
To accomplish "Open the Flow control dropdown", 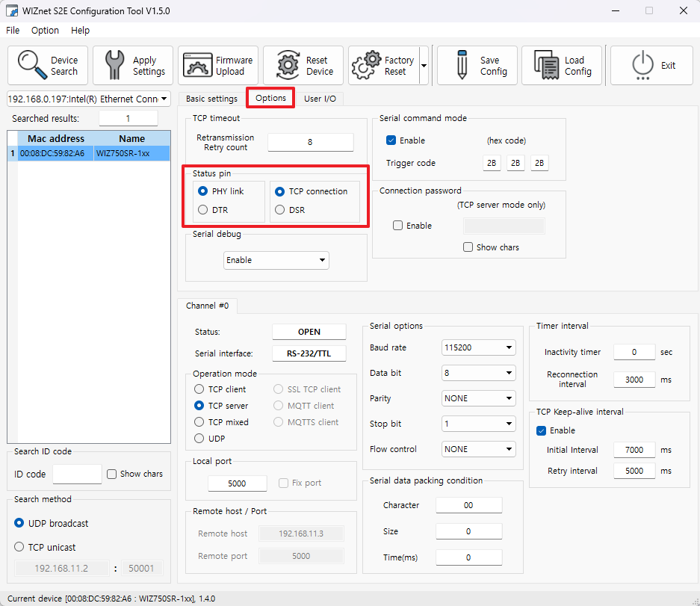I will coord(478,449).
